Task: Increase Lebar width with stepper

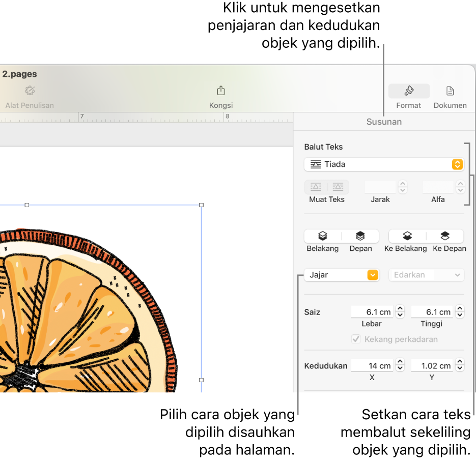Action: pos(400,308)
